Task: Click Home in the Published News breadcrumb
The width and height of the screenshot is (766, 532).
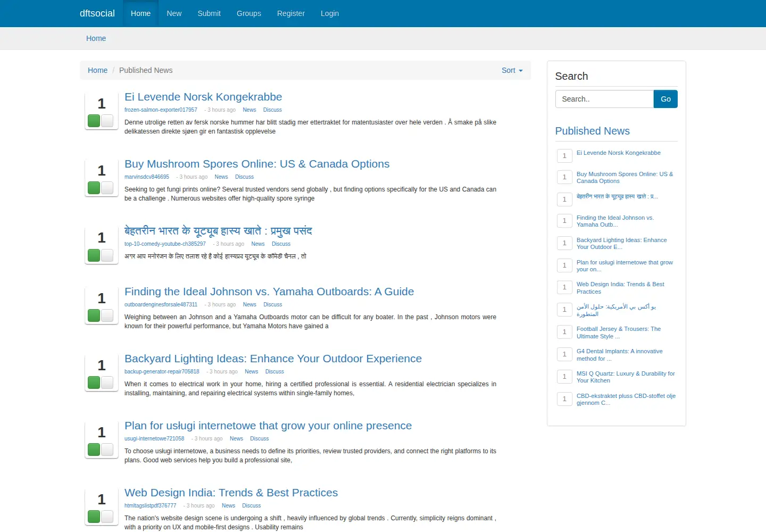Action: pos(97,70)
